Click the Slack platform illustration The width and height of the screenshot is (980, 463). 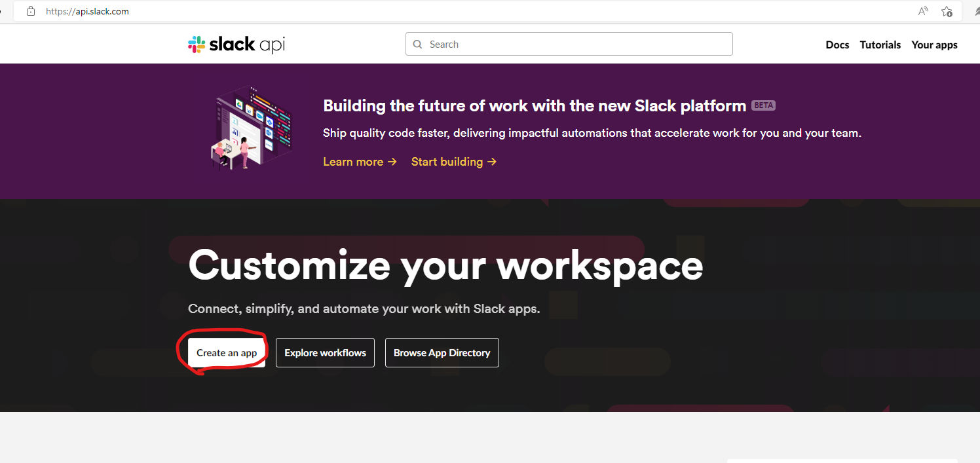(x=252, y=127)
